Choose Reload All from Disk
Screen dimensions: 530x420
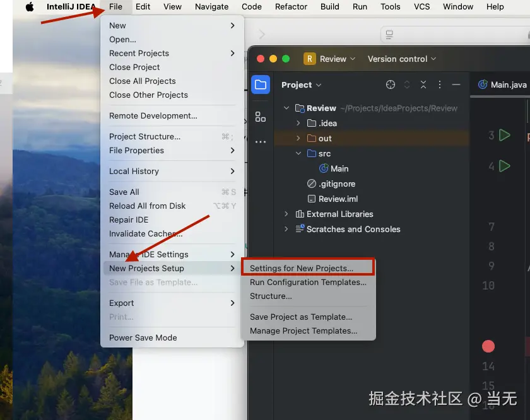pyautogui.click(x=172, y=206)
